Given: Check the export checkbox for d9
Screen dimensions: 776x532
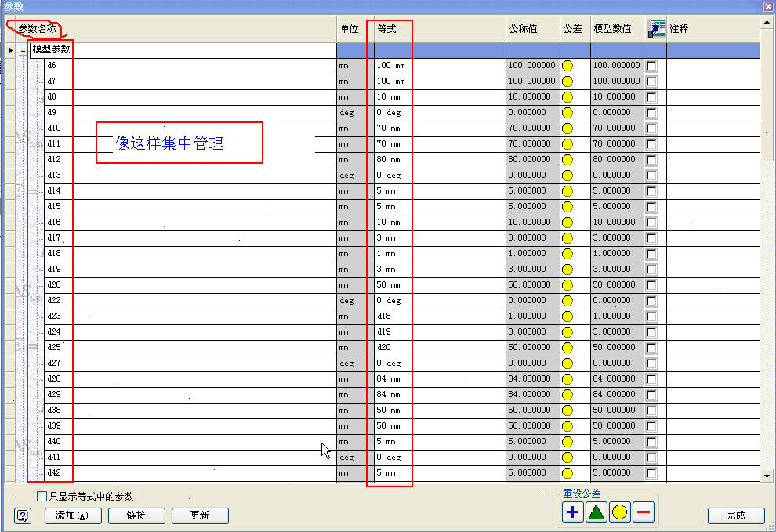Looking at the screenshot, I should click(652, 113).
